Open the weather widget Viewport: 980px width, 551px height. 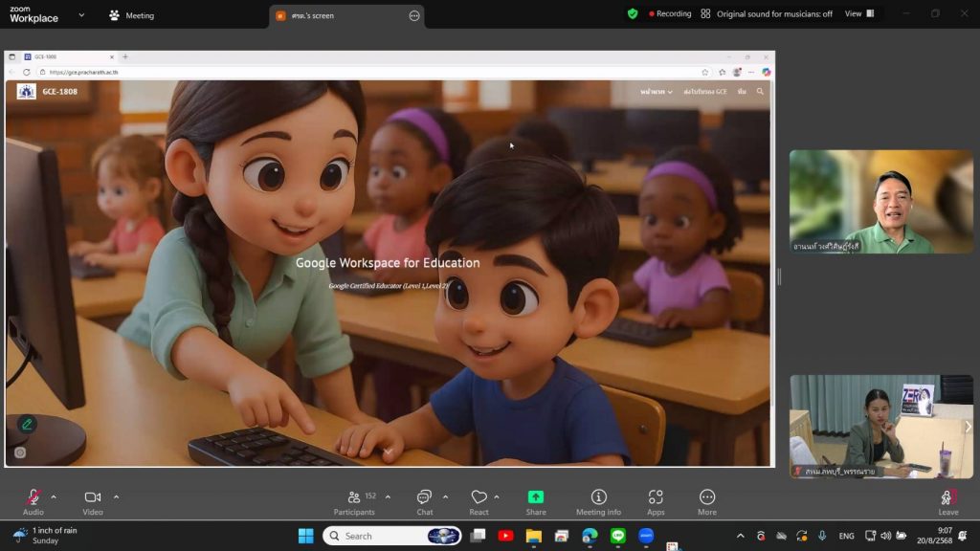[45, 536]
